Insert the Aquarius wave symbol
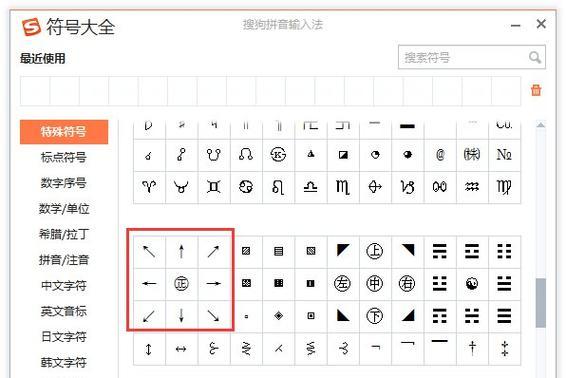Viewport: 566px width, 378px height. [472, 187]
